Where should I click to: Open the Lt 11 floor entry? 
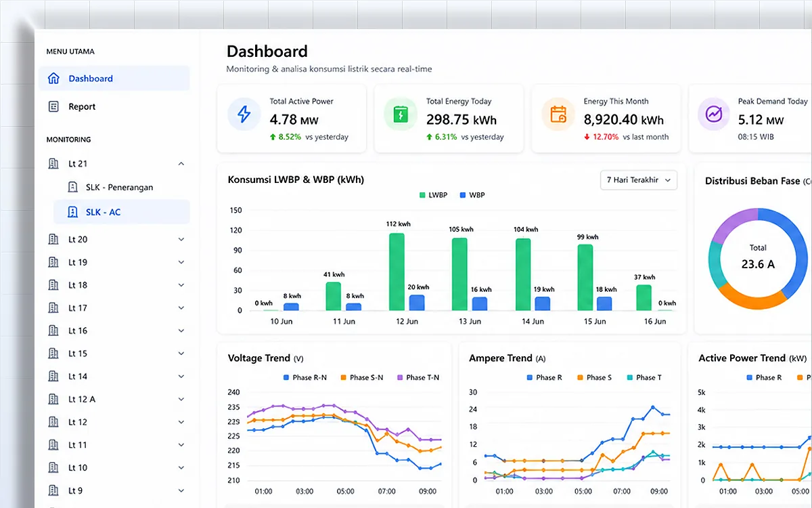click(x=114, y=445)
